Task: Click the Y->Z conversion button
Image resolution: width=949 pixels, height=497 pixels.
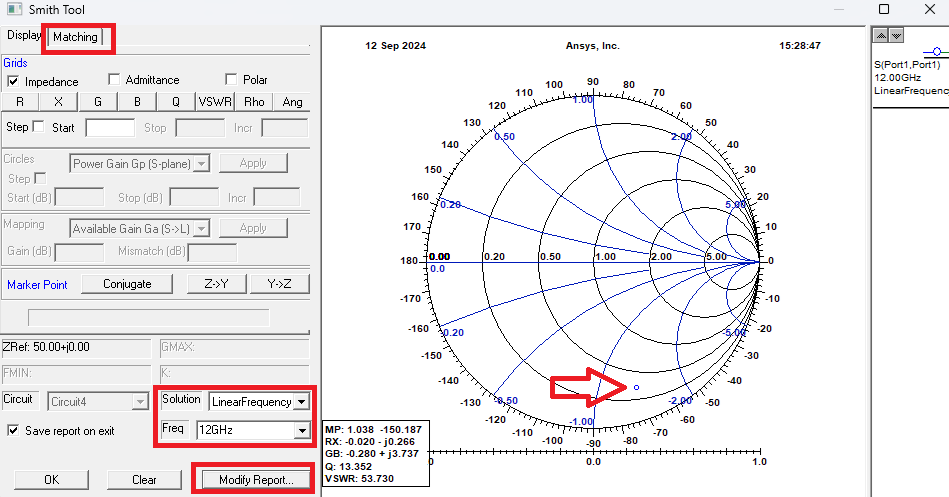Action: 279,284
